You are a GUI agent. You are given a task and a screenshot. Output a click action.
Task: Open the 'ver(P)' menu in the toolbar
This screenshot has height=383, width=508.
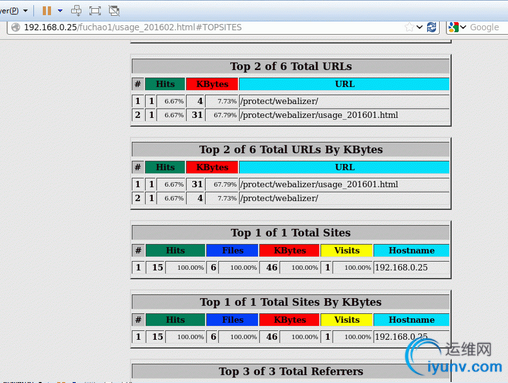tap(14, 11)
